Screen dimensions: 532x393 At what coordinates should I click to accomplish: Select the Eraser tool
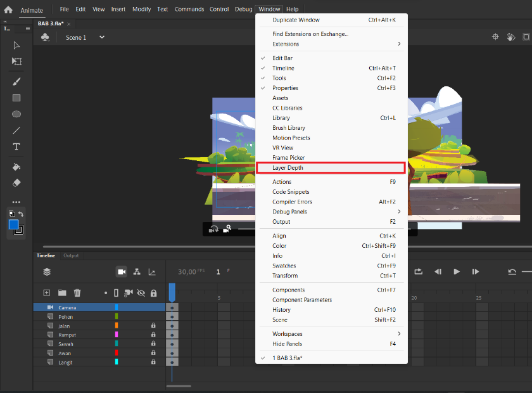click(x=16, y=183)
